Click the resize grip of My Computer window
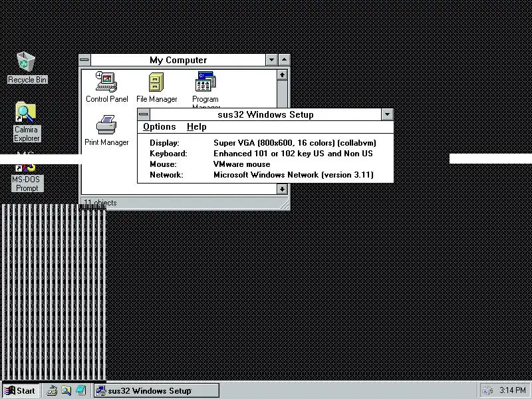Screen dimensions: 532x399 click(x=285, y=204)
